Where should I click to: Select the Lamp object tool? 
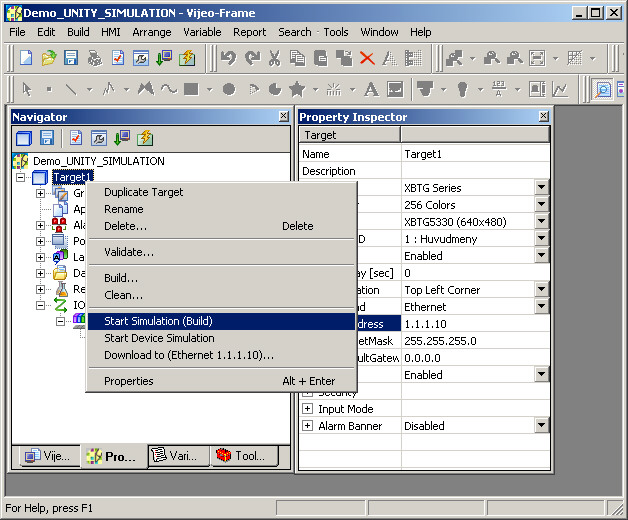(462, 89)
